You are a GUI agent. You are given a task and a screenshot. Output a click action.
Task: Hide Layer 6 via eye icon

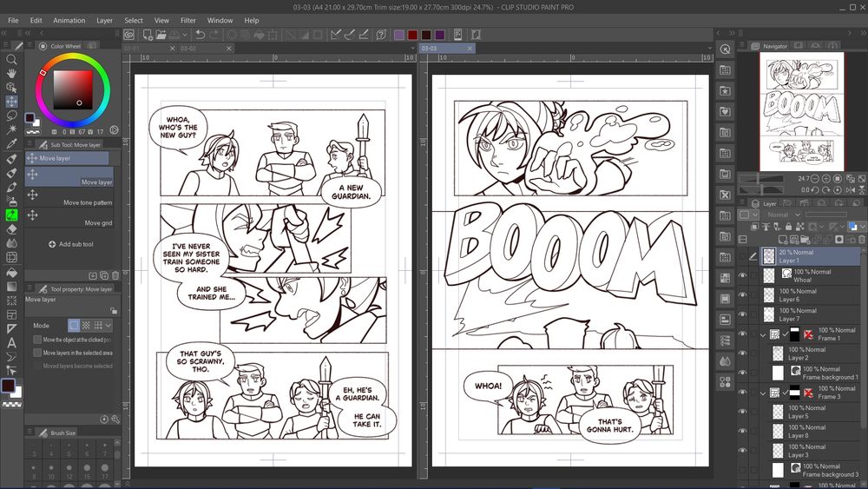pyautogui.click(x=743, y=295)
